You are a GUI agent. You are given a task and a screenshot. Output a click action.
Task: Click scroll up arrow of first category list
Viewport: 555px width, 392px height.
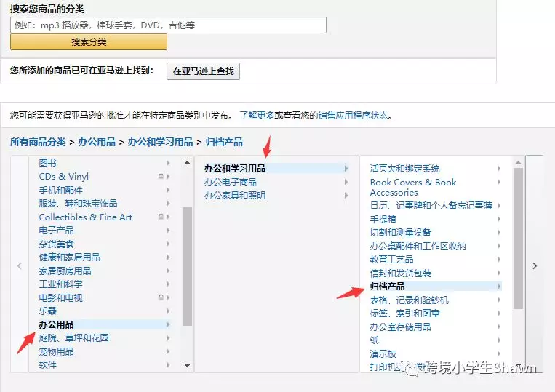pos(187,162)
